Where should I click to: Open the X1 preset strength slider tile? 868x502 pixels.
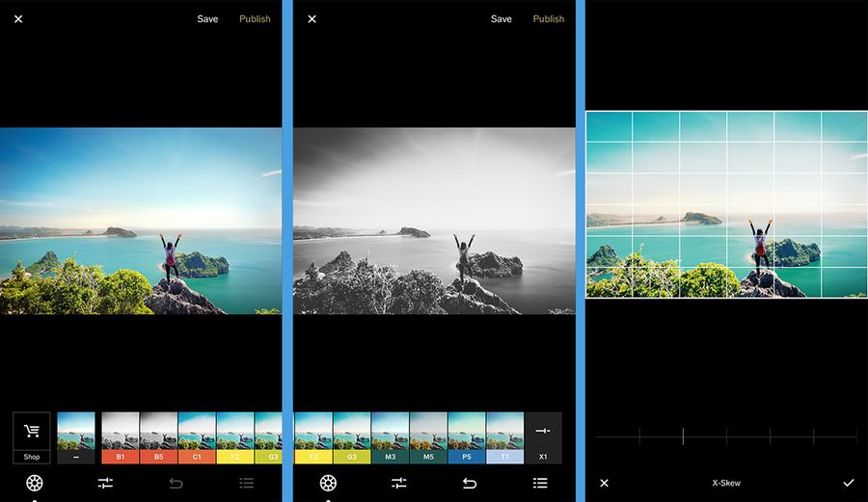click(x=543, y=437)
